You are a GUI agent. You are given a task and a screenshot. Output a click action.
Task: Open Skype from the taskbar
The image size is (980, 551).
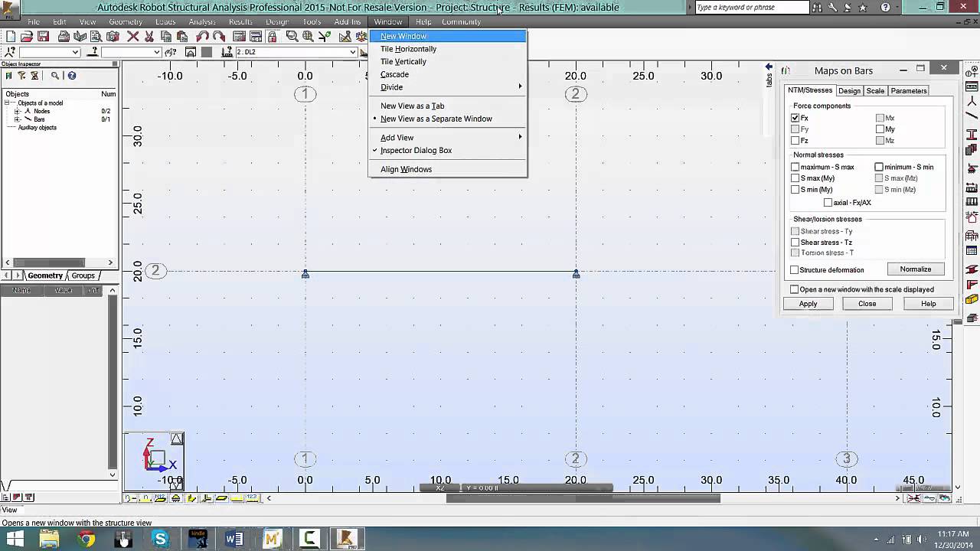160,539
